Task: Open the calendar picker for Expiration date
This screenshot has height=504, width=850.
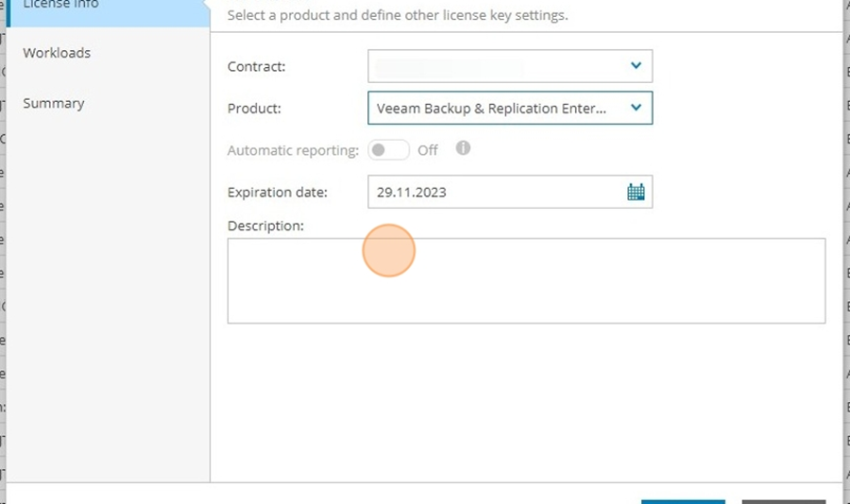Action: coord(636,192)
